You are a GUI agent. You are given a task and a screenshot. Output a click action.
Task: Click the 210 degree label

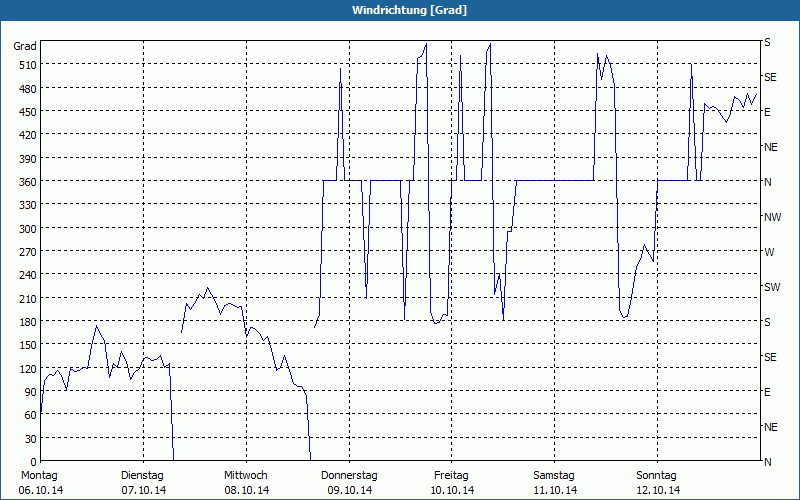(x=28, y=298)
